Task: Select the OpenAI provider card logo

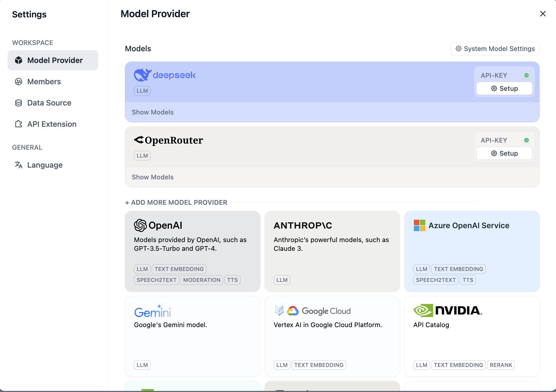Action: pos(158,225)
